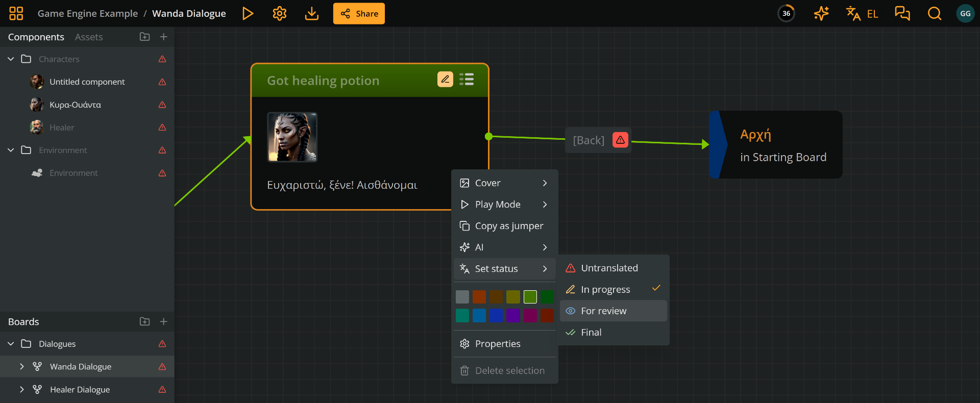The width and height of the screenshot is (980, 403).
Task: Open project settings gear icon
Action: (279, 14)
